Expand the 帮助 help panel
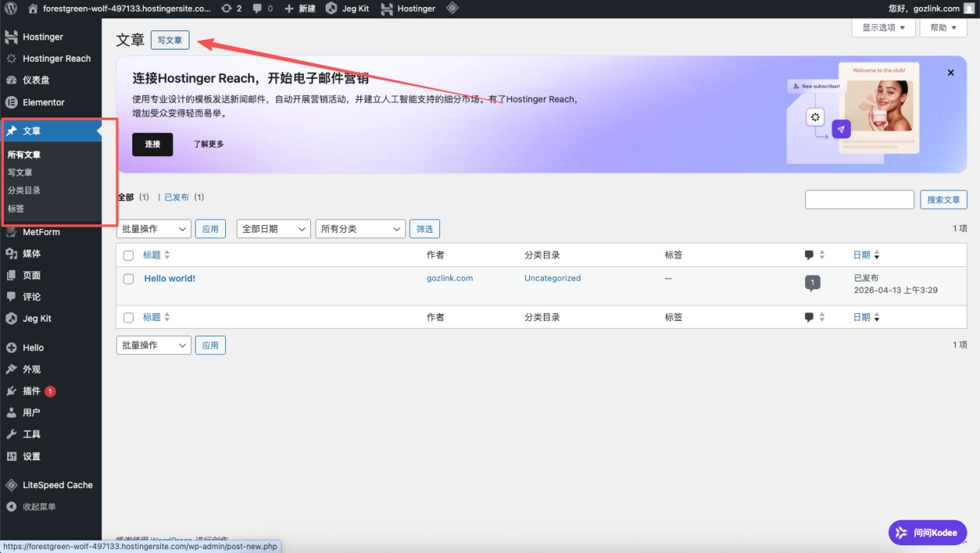980x553 pixels. pyautogui.click(x=943, y=27)
